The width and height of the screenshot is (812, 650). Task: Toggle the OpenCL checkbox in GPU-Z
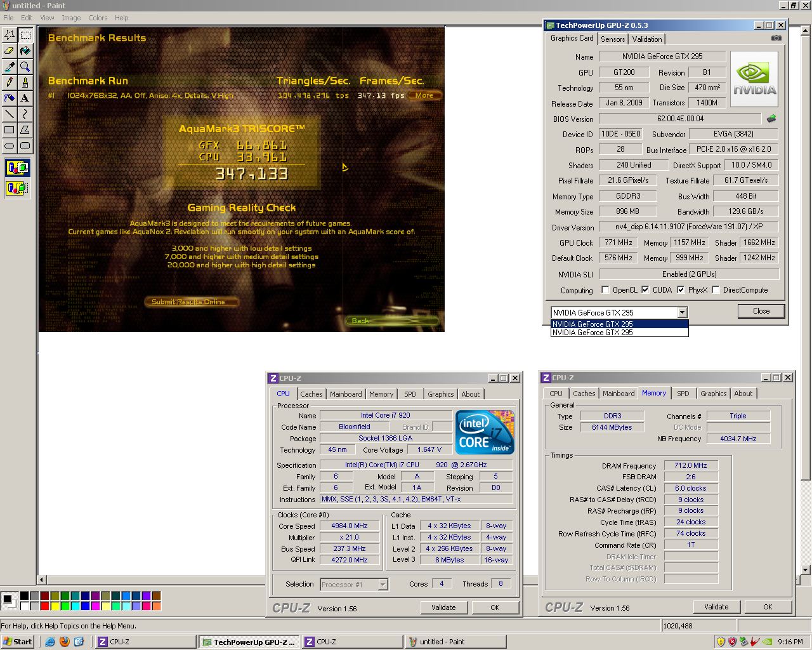pos(606,290)
